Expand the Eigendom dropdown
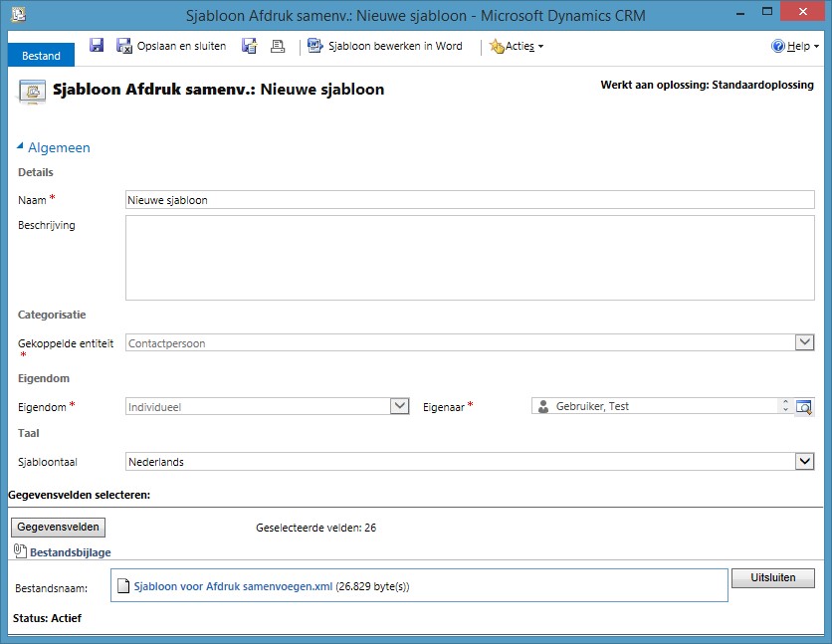 [399, 406]
